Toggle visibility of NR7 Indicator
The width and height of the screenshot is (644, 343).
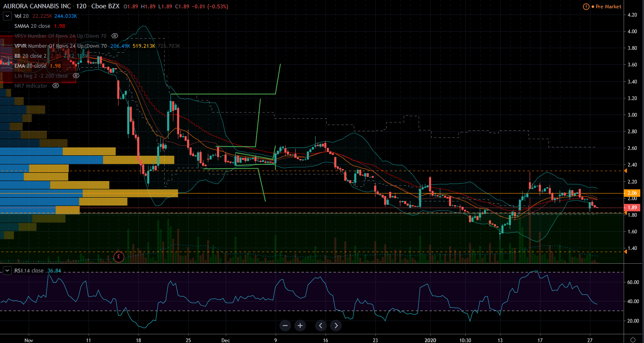56,86
